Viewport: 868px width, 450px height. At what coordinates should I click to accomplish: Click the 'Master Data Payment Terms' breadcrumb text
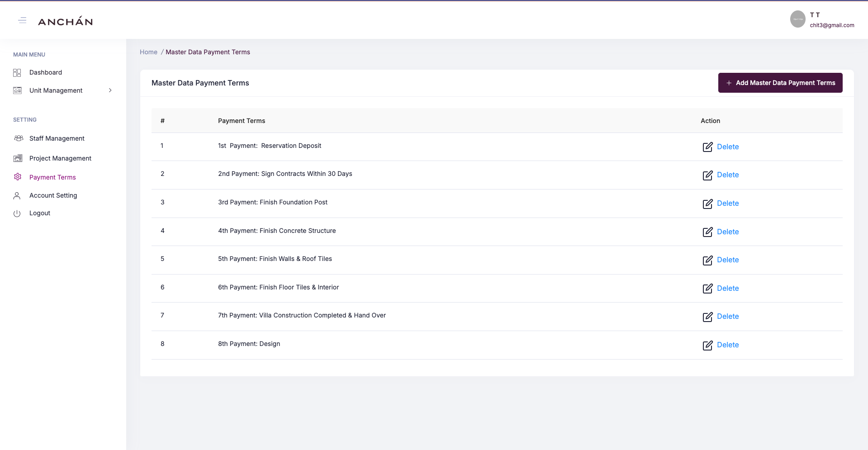coord(208,52)
